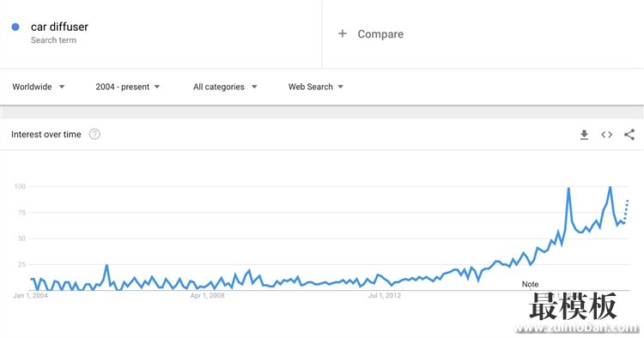This screenshot has width=644, height=338.
Task: Click the plus icon beside Compare
Action: tap(342, 33)
